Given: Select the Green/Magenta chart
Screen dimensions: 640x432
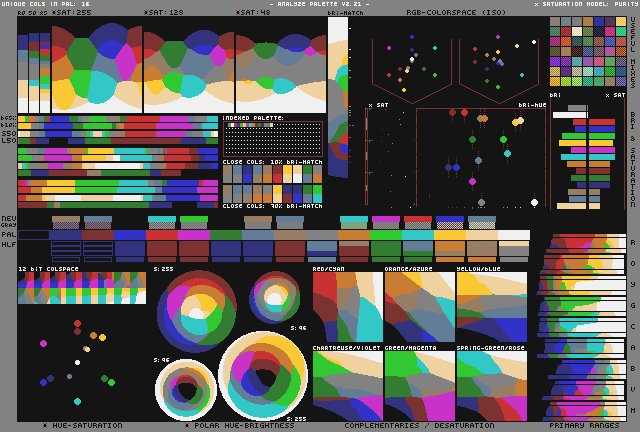Looking at the screenshot, I should pos(419,385).
